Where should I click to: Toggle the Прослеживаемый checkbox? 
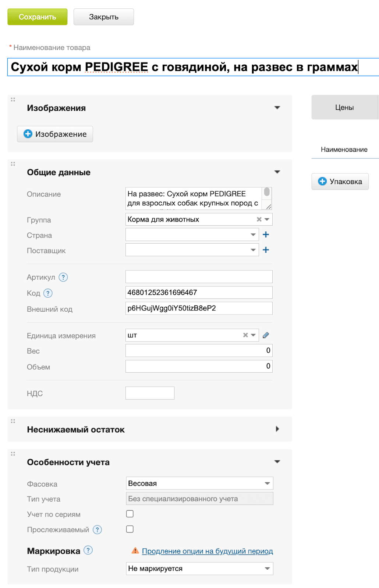coord(130,529)
